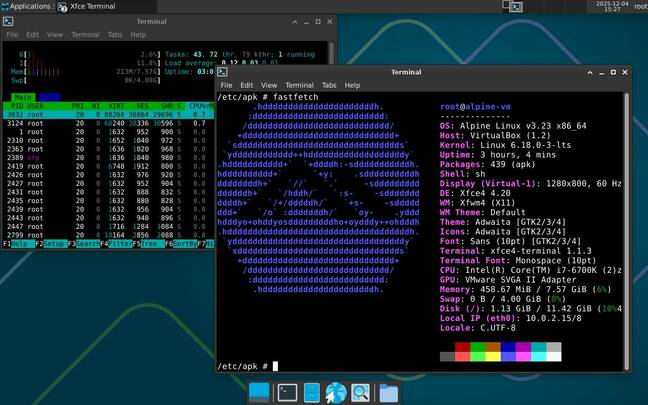Sort htop by RES column header
Image resolution: width=648 pixels, height=405 pixels.
pos(143,106)
